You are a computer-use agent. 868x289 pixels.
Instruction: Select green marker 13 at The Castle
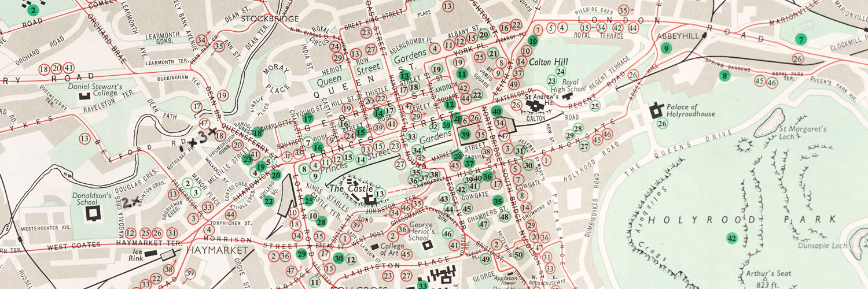point(380,194)
